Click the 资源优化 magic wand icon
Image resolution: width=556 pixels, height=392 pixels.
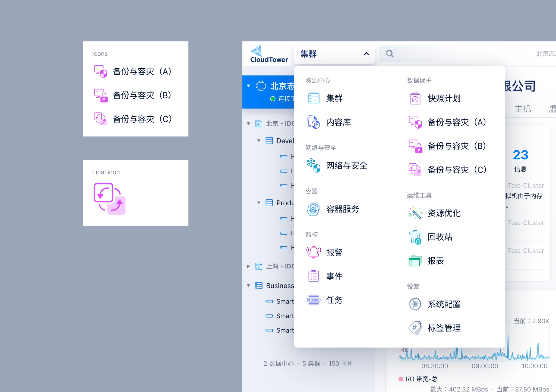tap(415, 213)
